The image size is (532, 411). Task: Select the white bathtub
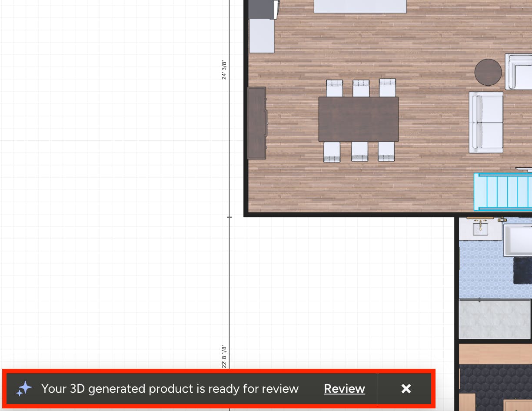(517, 239)
